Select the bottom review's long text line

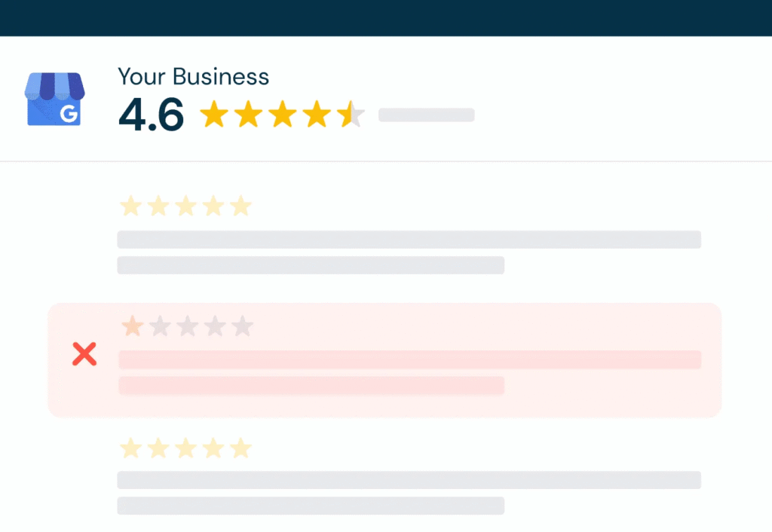(x=409, y=480)
